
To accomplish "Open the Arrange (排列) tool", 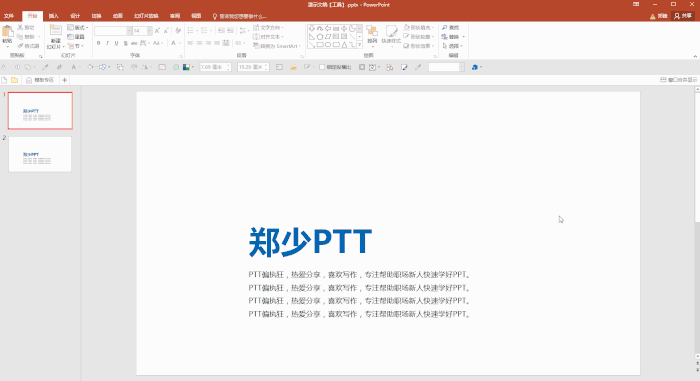I will click(x=372, y=35).
